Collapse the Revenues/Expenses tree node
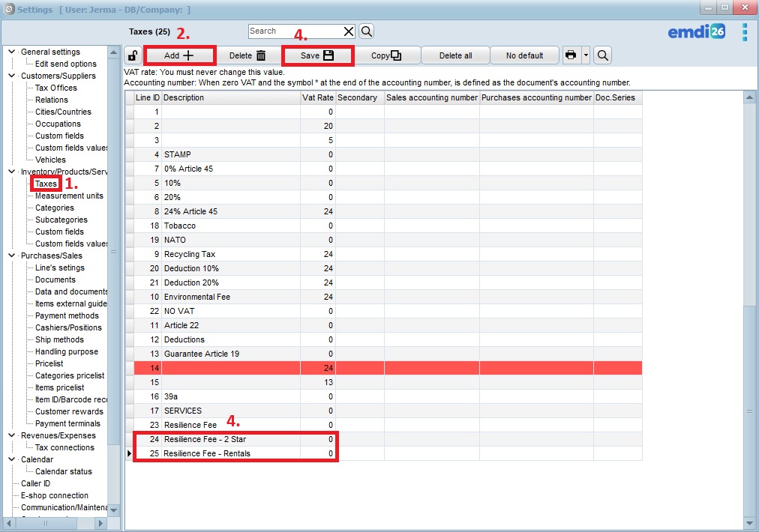Screen dimensions: 759x532 11,435
